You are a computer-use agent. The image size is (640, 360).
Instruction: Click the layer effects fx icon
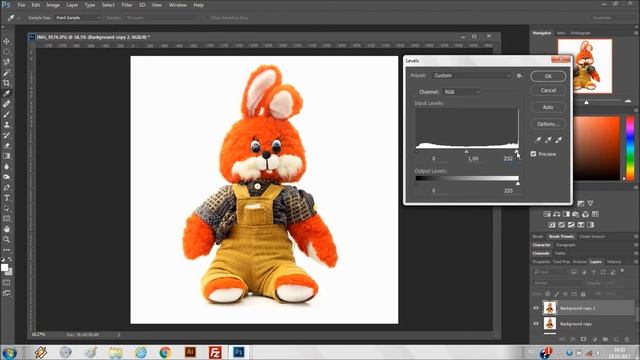(x=573, y=339)
